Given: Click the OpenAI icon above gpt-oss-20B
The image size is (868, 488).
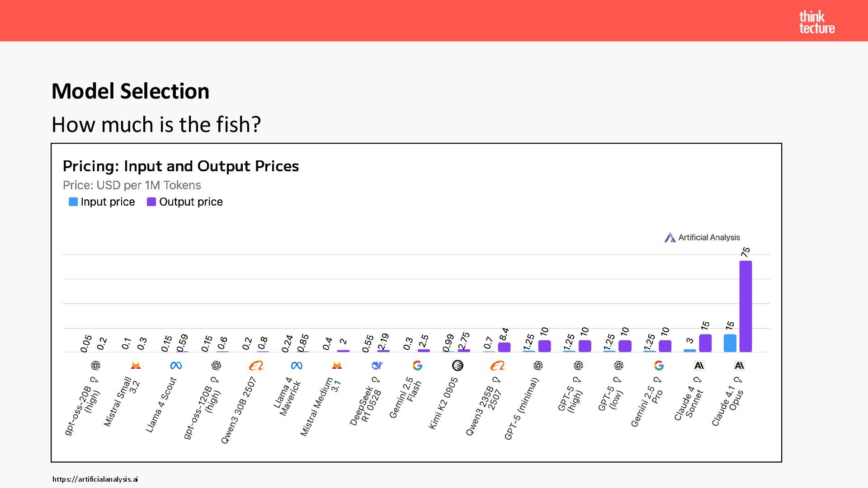Looking at the screenshot, I should click(95, 366).
